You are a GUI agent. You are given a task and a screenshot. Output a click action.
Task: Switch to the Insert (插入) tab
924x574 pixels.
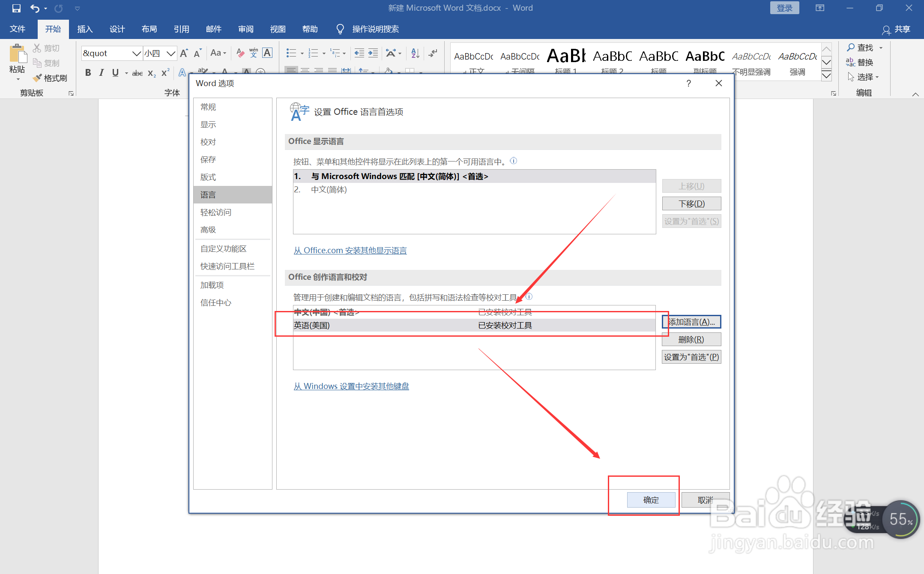point(85,29)
